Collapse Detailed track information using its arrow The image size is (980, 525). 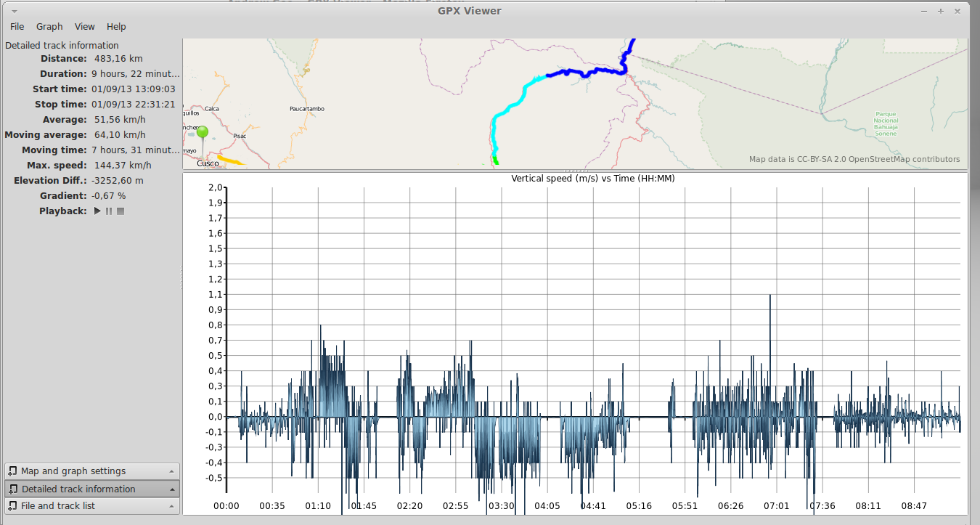(171, 489)
